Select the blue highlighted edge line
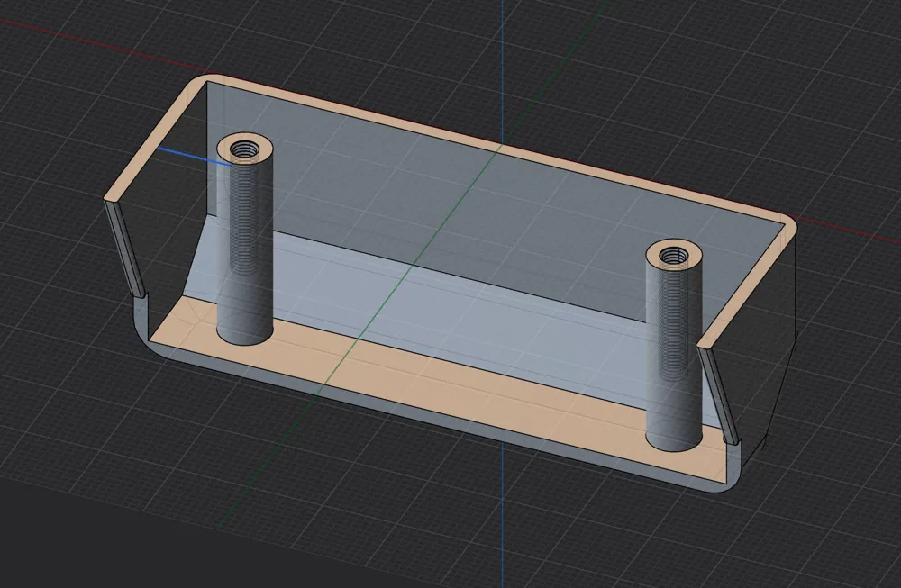Viewport: 901px width, 588px height. (x=196, y=158)
